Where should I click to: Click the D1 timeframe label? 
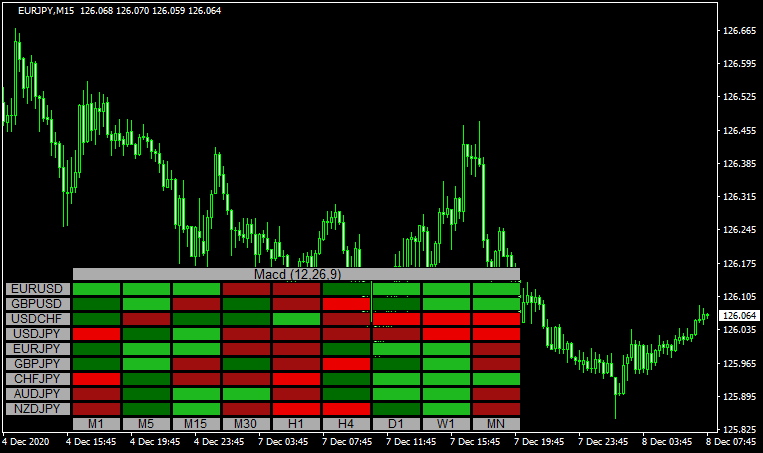pyautogui.click(x=396, y=424)
